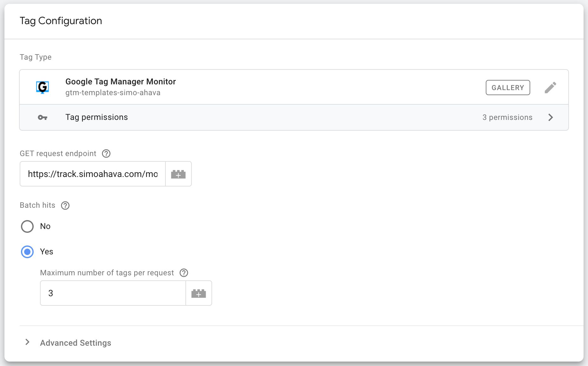Click the 'Tag Configuration' heading
Image resolution: width=588 pixels, height=366 pixels.
(61, 21)
